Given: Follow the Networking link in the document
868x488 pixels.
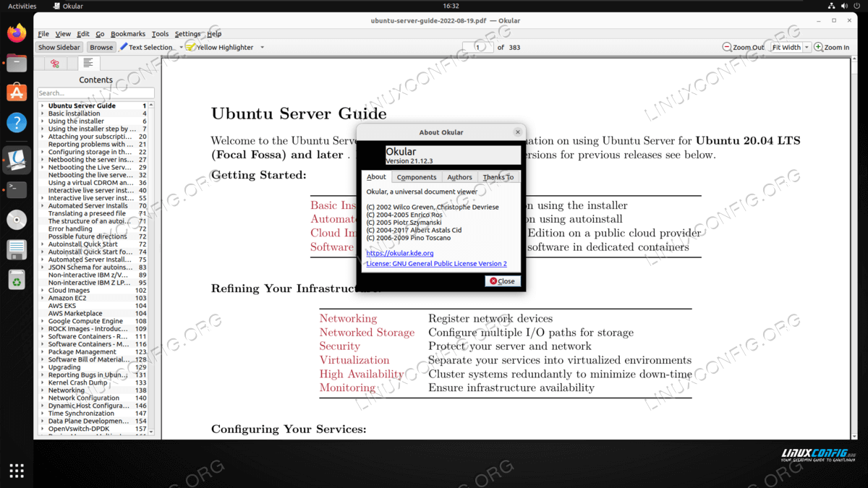Looking at the screenshot, I should pyautogui.click(x=348, y=319).
